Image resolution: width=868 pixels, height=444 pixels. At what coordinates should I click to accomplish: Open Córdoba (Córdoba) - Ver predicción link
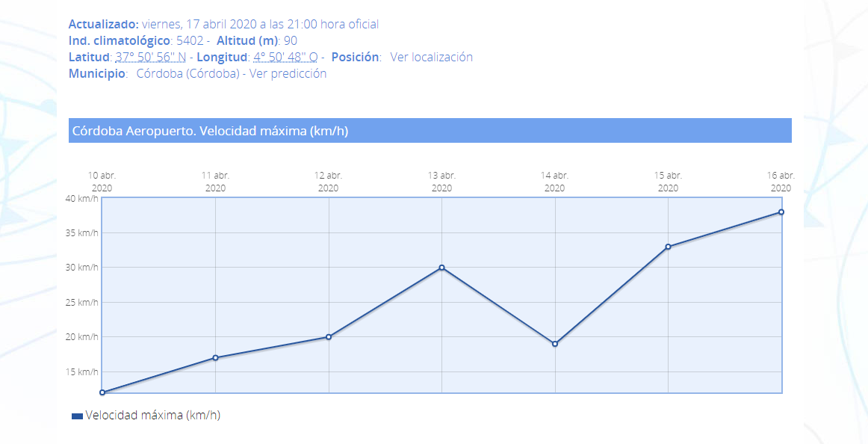click(x=232, y=74)
